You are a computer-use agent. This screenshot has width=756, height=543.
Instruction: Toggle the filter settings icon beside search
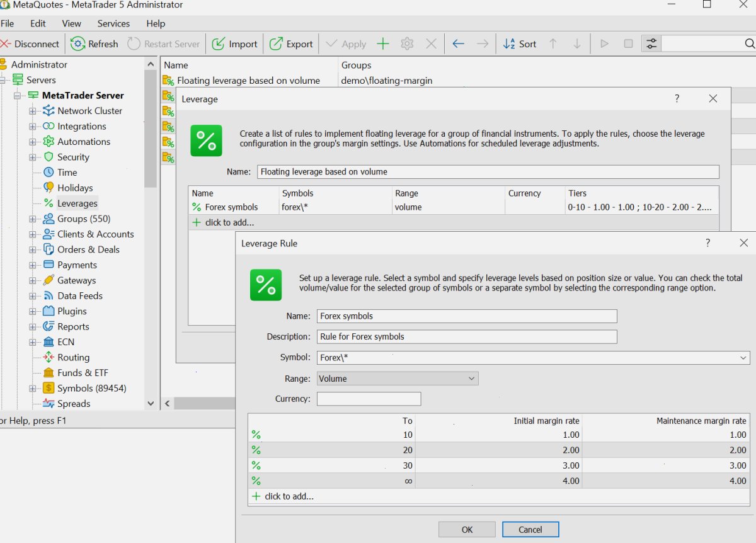coord(651,44)
